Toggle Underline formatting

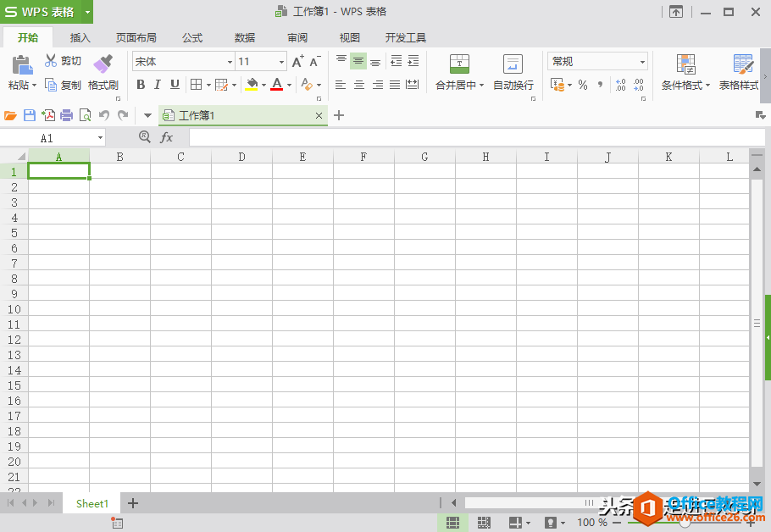[x=175, y=85]
